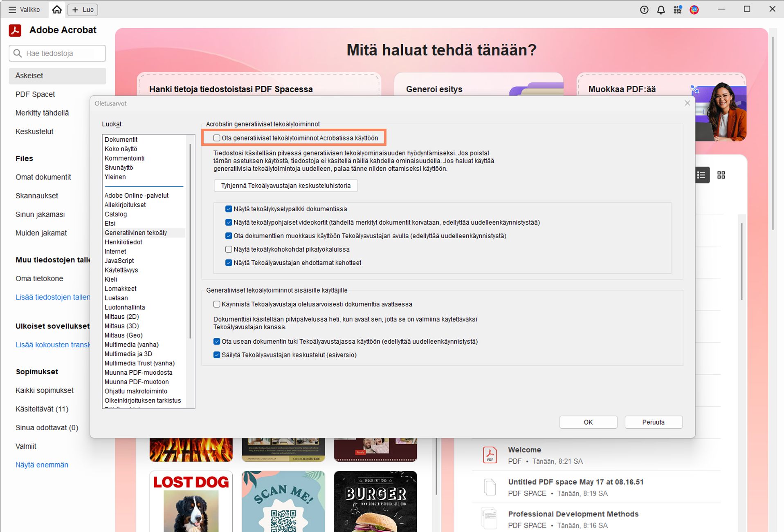Enable Näytä tekoälykohokohdat pikatyökaluissa checkbox
The height and width of the screenshot is (532, 784).
(229, 249)
